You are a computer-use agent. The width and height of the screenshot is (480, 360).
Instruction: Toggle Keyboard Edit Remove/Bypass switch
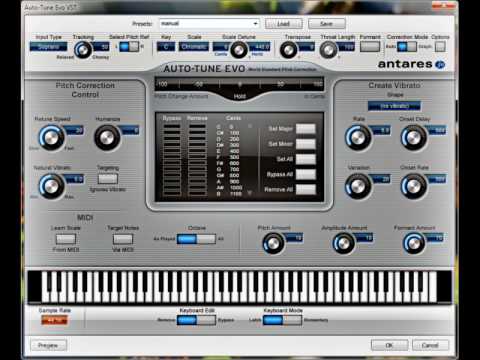[x=196, y=320]
